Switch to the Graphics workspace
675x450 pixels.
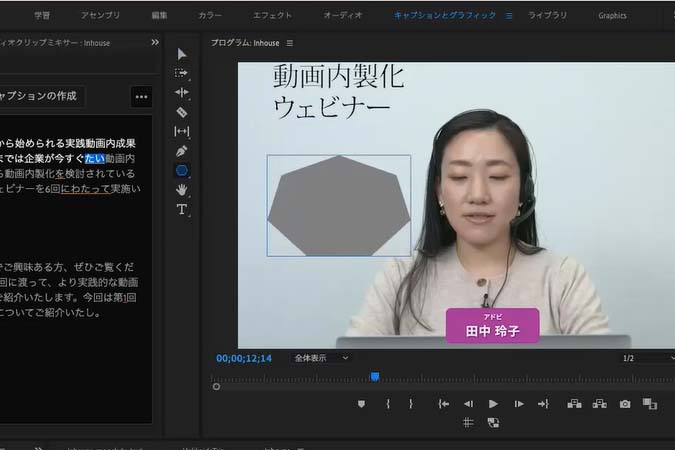(x=612, y=16)
